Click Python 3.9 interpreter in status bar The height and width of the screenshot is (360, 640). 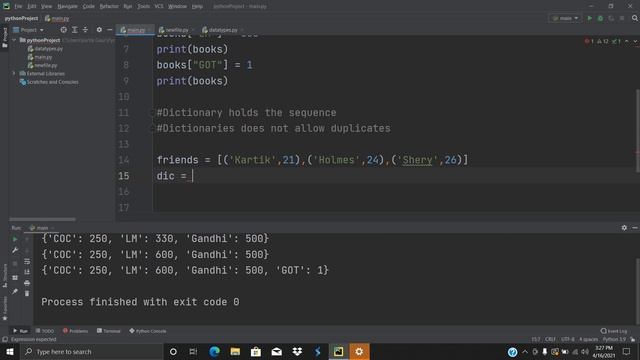tap(614, 340)
